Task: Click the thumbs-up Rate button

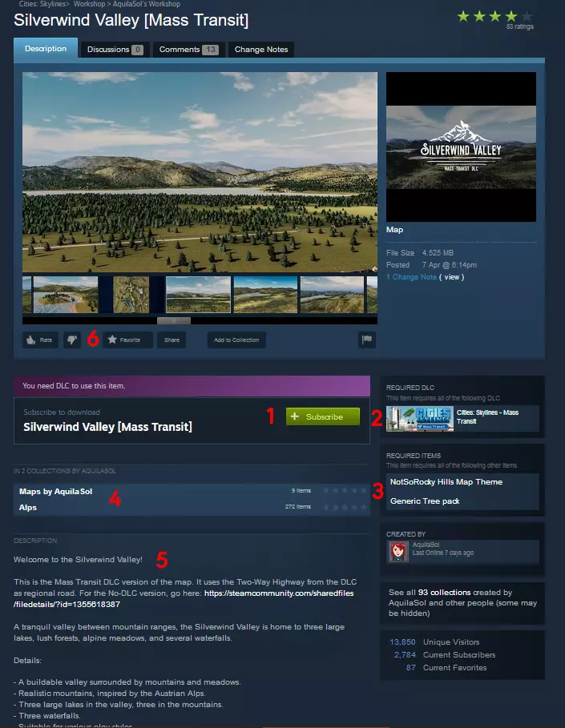Action: coord(40,340)
